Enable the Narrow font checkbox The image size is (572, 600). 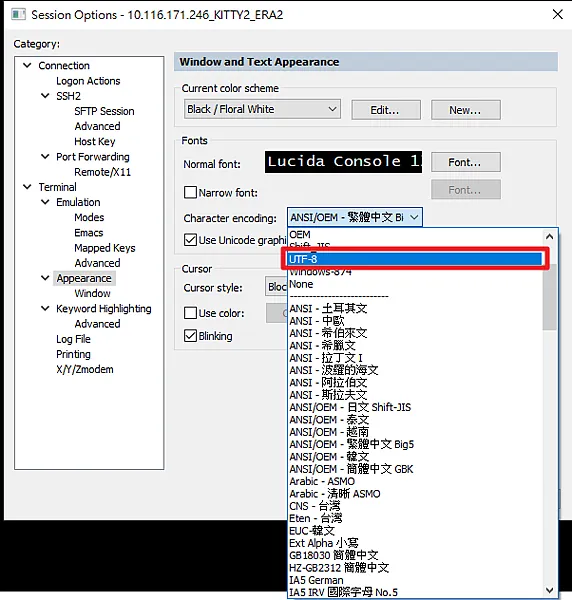[x=190, y=192]
